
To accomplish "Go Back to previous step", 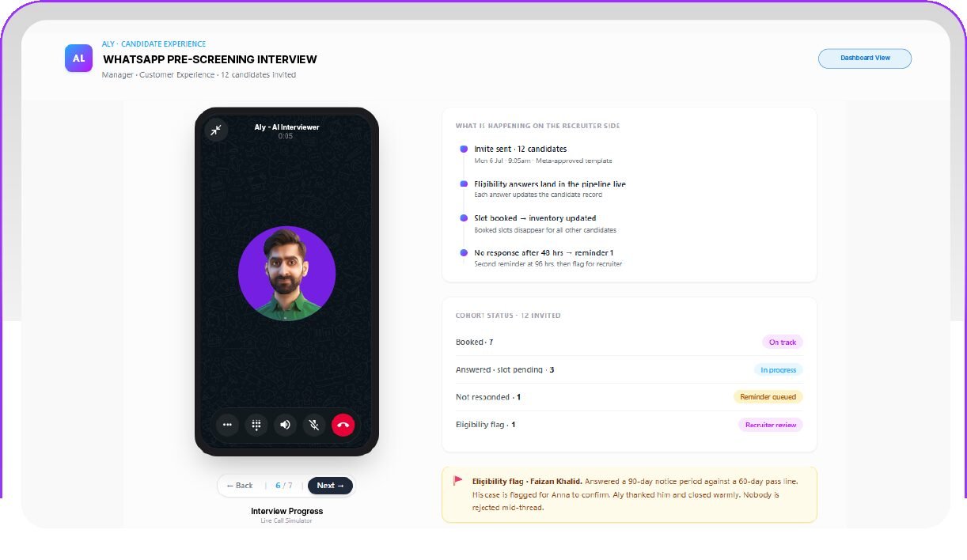I will point(240,486).
